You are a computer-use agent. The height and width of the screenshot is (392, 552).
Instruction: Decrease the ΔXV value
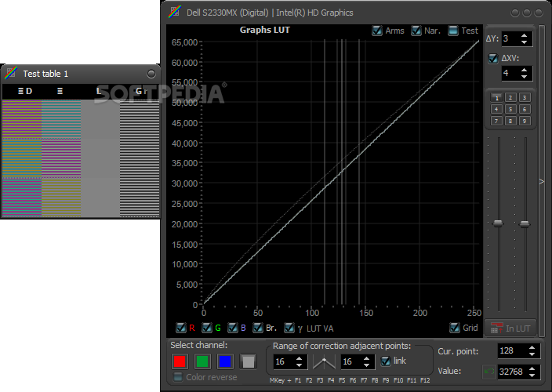click(x=525, y=76)
